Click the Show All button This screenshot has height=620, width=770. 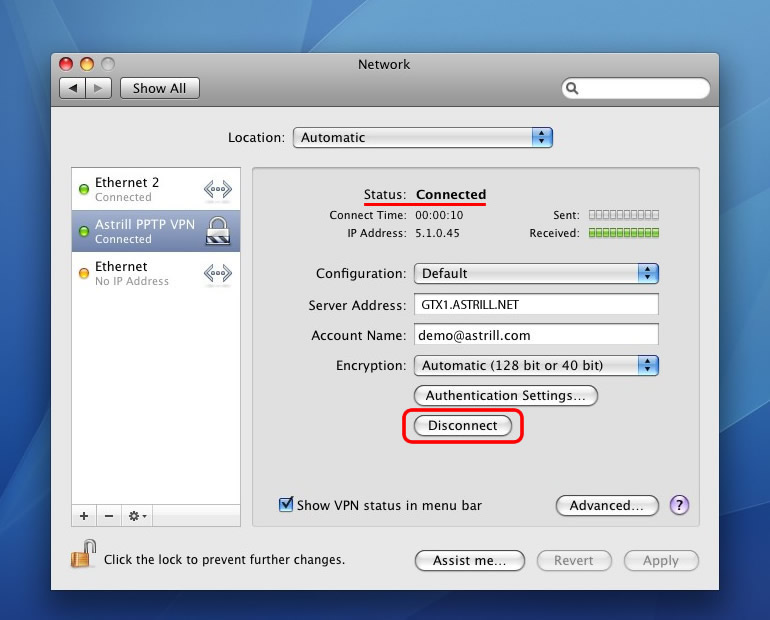(x=160, y=88)
